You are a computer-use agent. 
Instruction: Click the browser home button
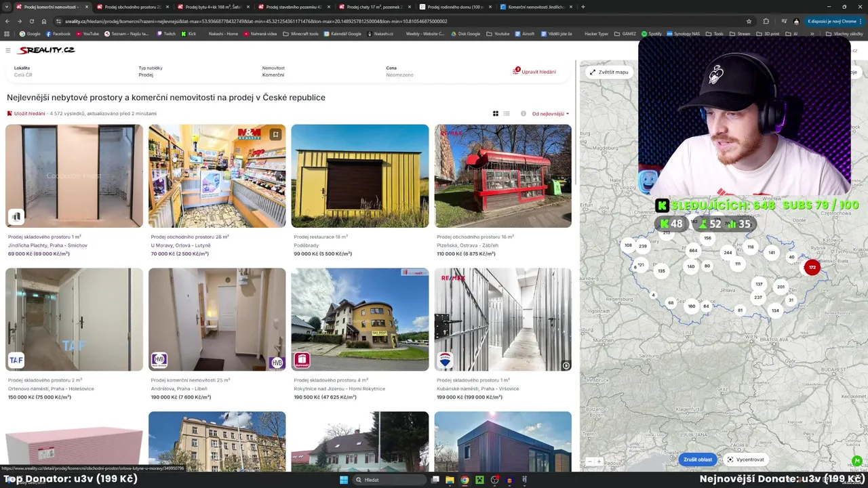coord(44,21)
